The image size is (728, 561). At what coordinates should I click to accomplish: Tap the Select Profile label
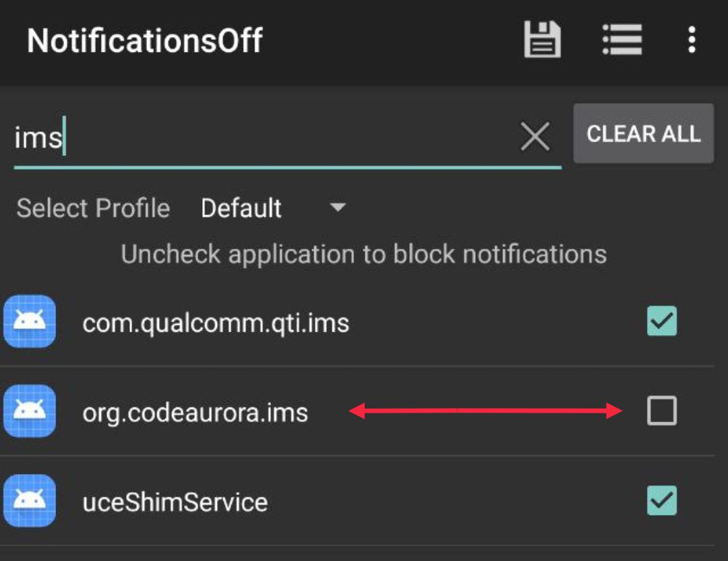[x=93, y=208]
